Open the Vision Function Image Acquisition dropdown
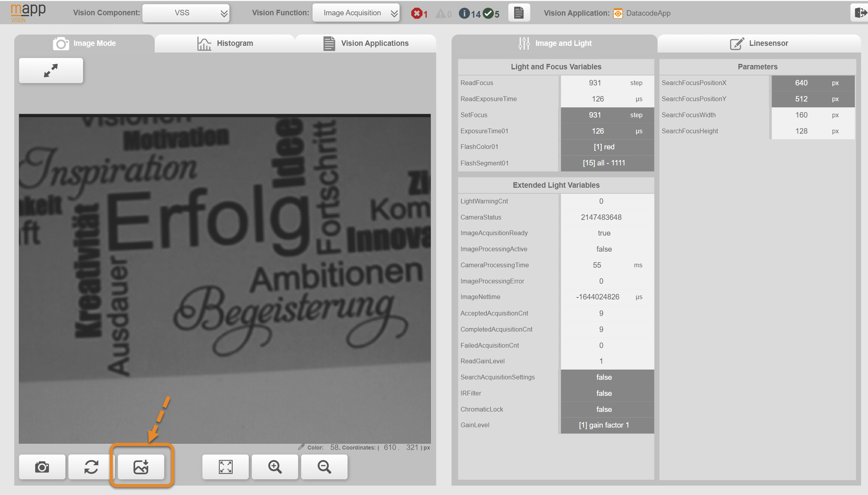 [356, 13]
